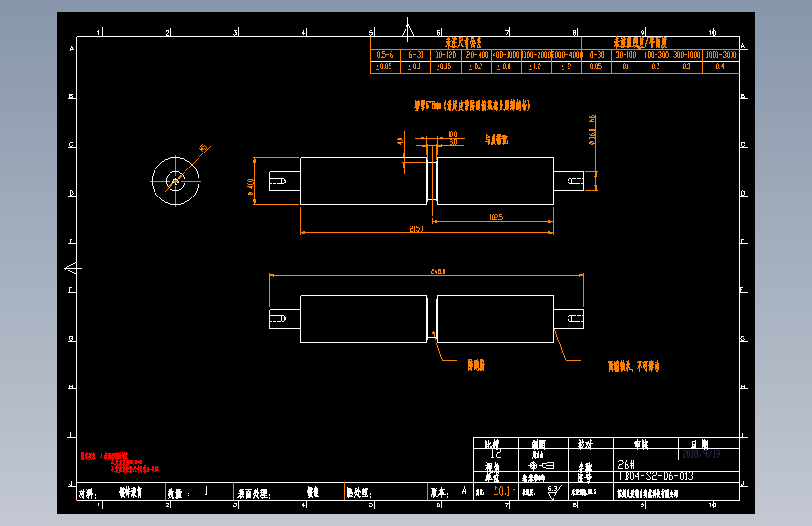The height and width of the screenshot is (526, 812).
Task: Select the 120-400 range cell
Action: click(x=476, y=55)
